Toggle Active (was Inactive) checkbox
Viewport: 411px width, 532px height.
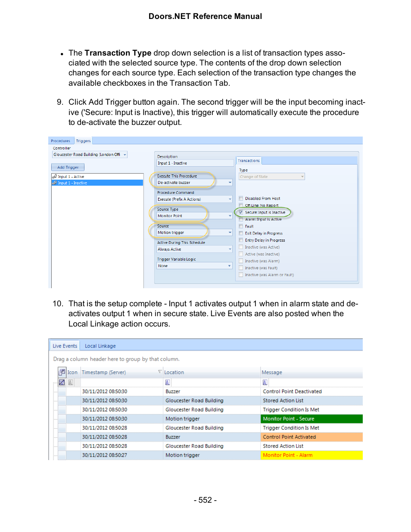pos(241,254)
